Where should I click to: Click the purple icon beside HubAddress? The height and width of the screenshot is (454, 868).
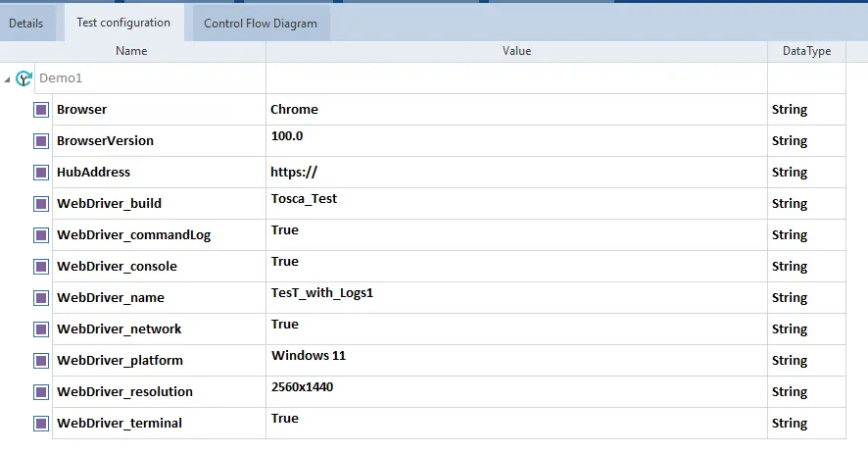pyautogui.click(x=41, y=173)
